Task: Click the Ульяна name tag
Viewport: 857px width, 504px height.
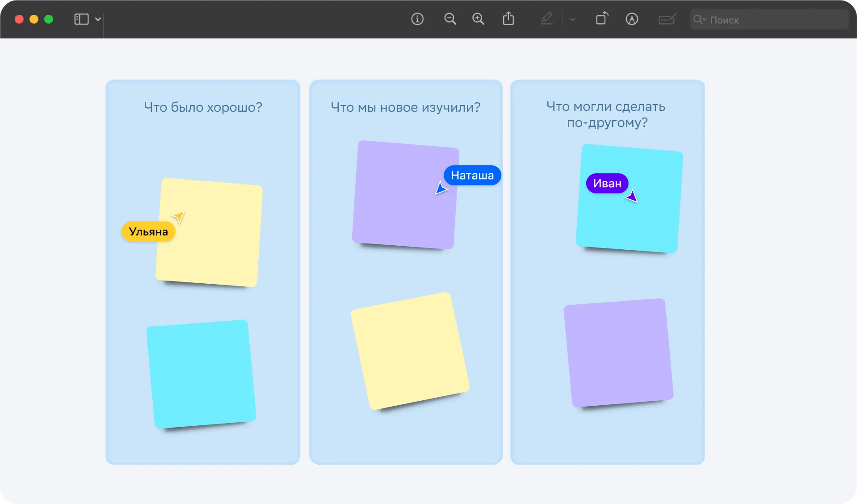Action: click(x=148, y=231)
